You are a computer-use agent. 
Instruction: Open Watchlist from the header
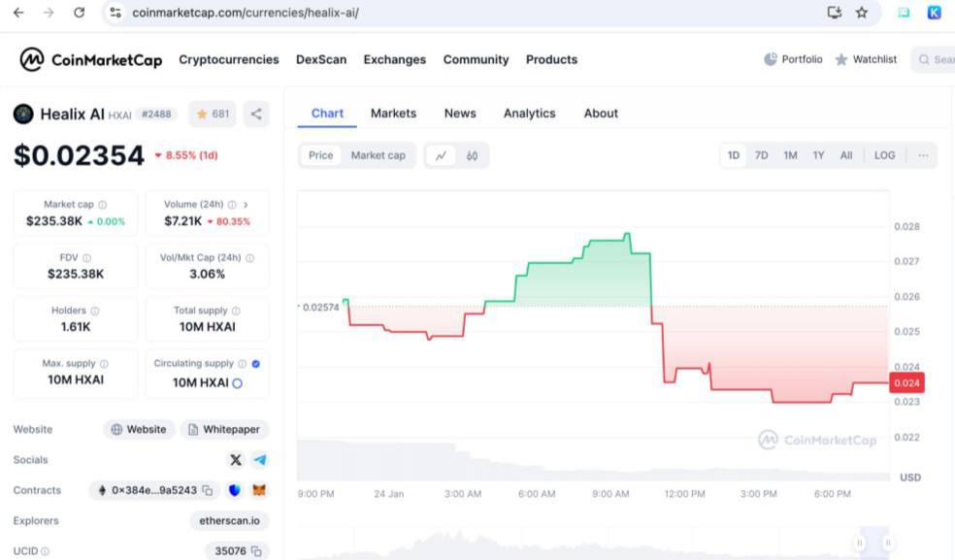866,59
